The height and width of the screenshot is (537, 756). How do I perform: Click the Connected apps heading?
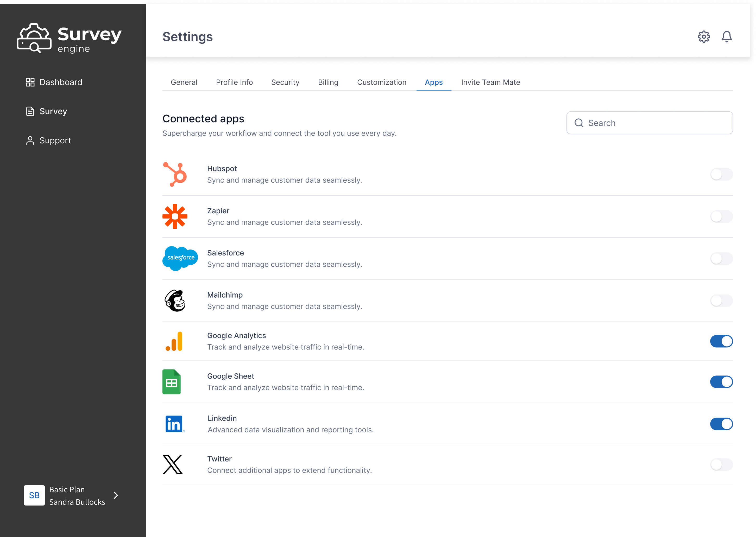click(x=203, y=119)
